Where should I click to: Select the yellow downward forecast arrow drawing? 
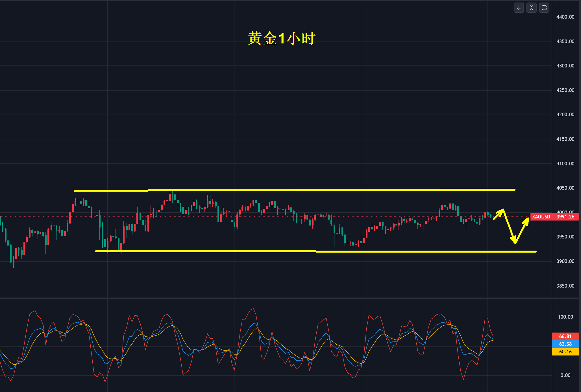509,226
